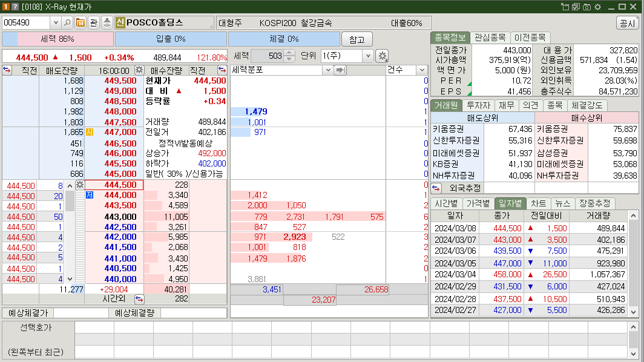Click gear icon left of 444,500 current price
This screenshot has width=644, height=362.
(x=80, y=185)
